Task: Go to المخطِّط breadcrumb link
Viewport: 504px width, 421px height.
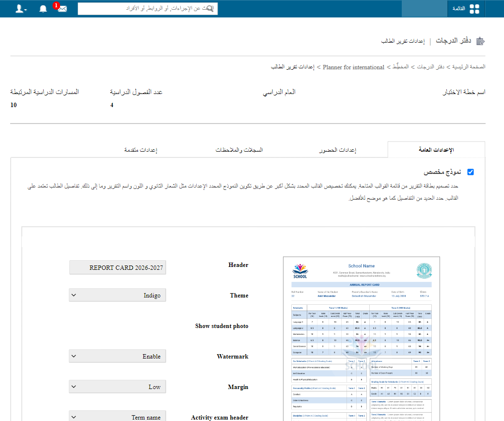Action: [400, 67]
